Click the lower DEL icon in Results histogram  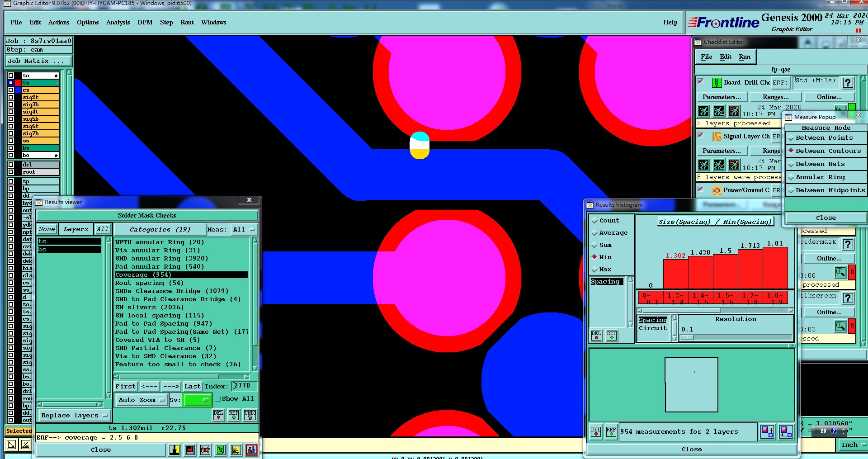[x=596, y=431]
